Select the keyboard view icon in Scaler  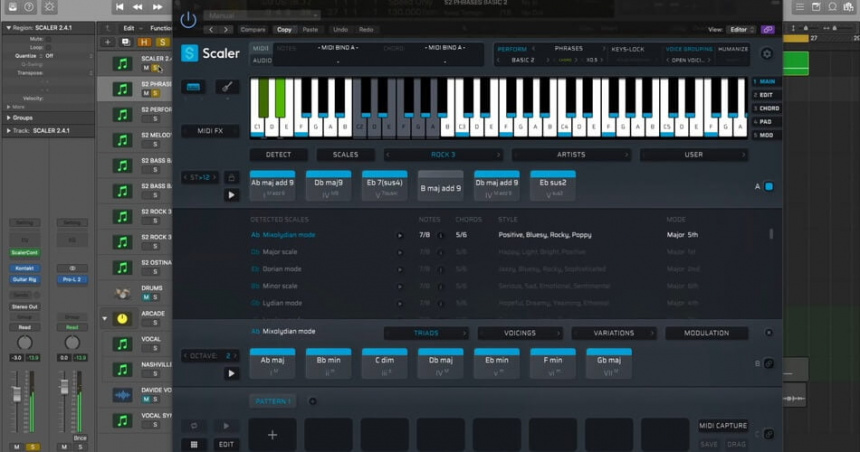point(193,87)
